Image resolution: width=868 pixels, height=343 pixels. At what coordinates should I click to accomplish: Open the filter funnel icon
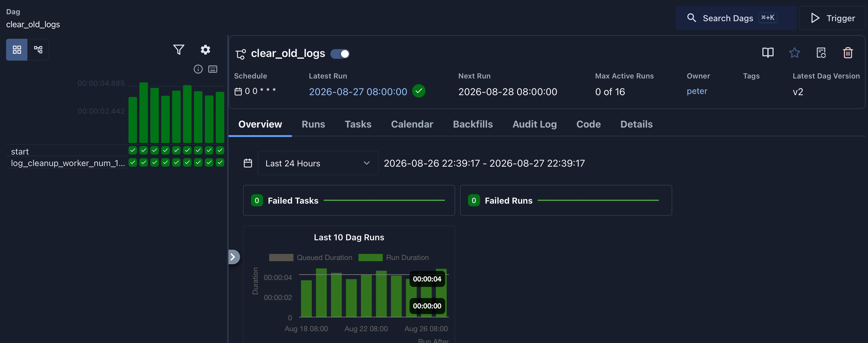pyautogui.click(x=179, y=49)
